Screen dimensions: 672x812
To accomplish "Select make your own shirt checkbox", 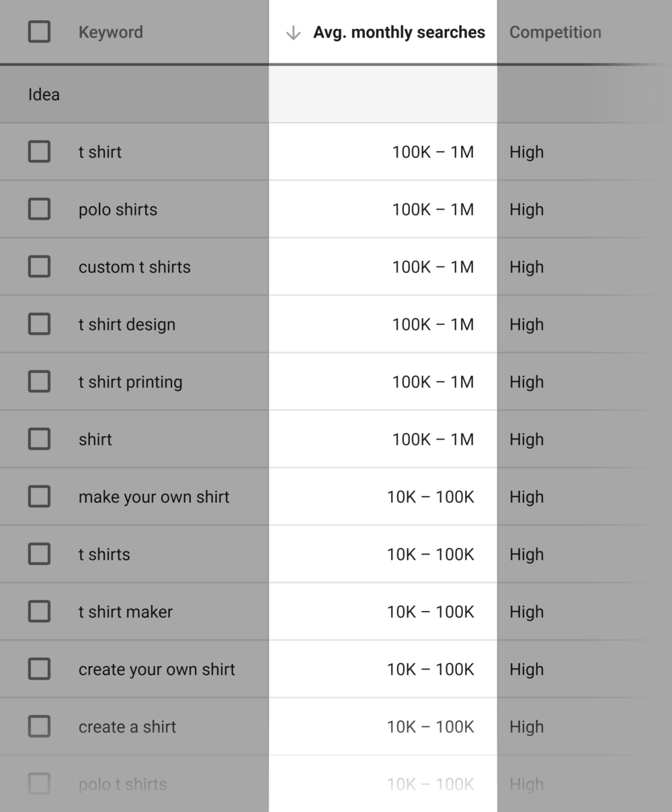I will (39, 497).
